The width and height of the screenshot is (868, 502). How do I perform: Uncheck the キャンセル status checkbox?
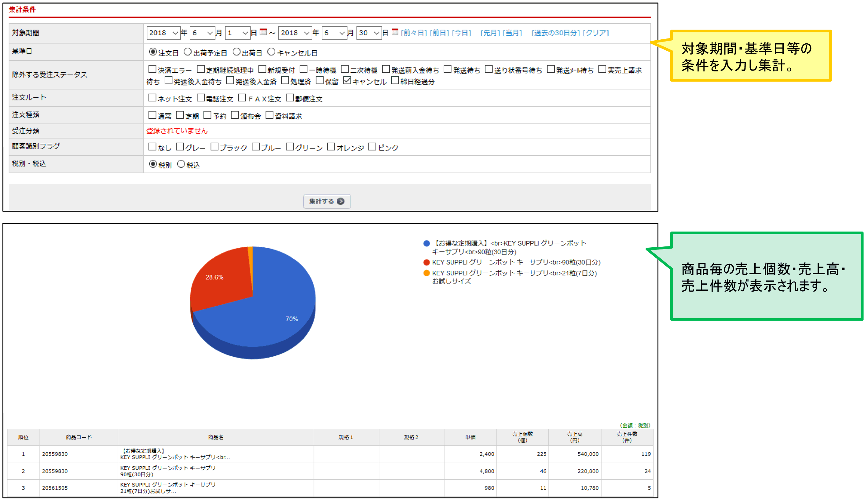point(347,81)
